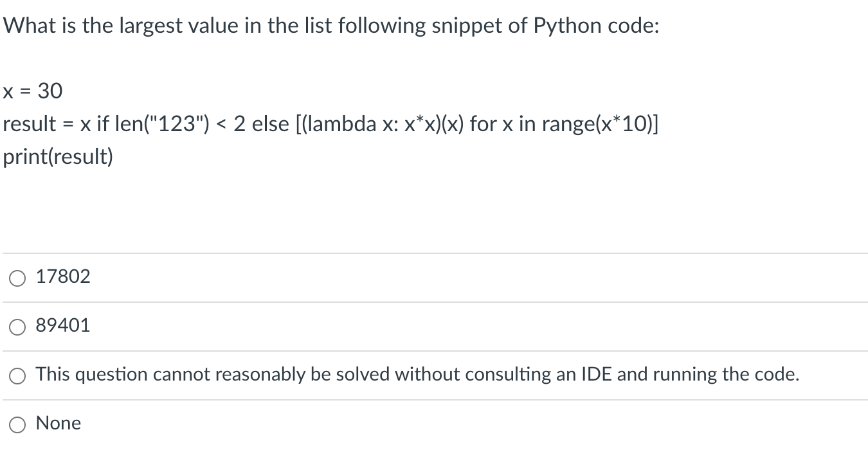
Task: Click the "x = 30" code line
Action: 33,91
